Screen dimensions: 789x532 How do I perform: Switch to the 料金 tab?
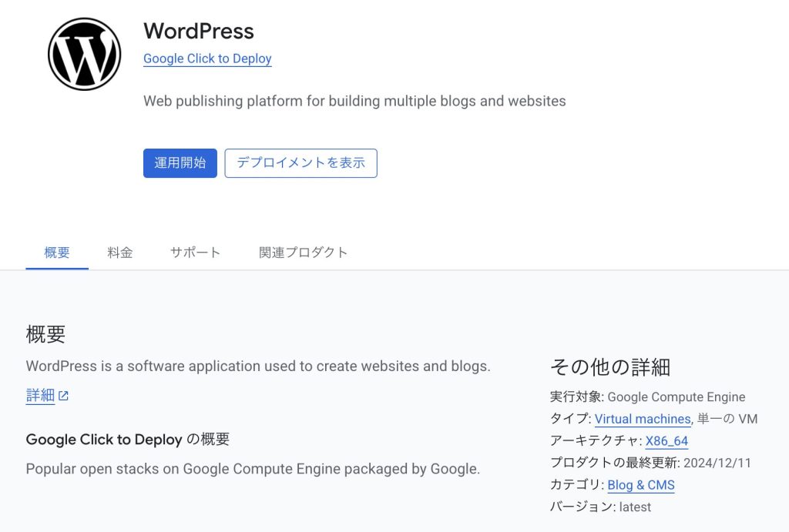[119, 253]
